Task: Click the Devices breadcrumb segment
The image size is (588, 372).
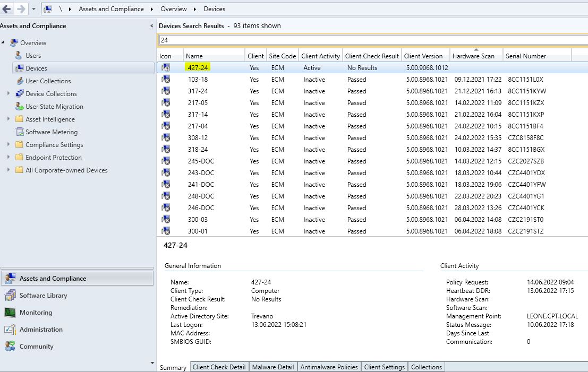Action: point(215,8)
